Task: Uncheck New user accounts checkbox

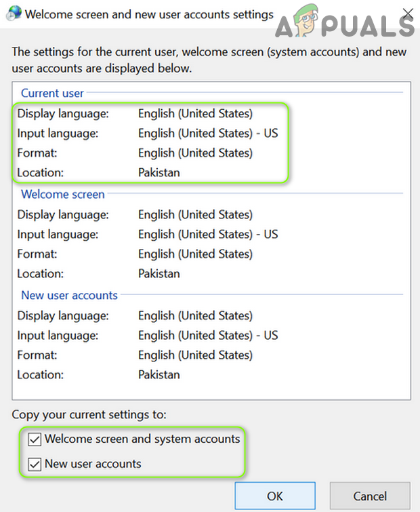Action: [34, 465]
